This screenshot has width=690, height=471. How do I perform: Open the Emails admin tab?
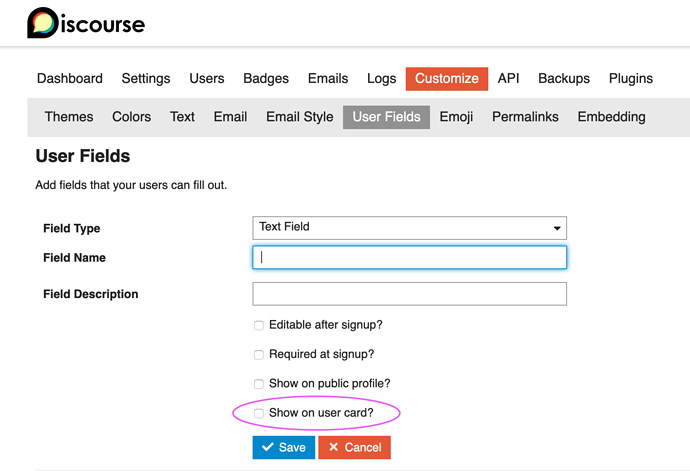click(x=328, y=78)
